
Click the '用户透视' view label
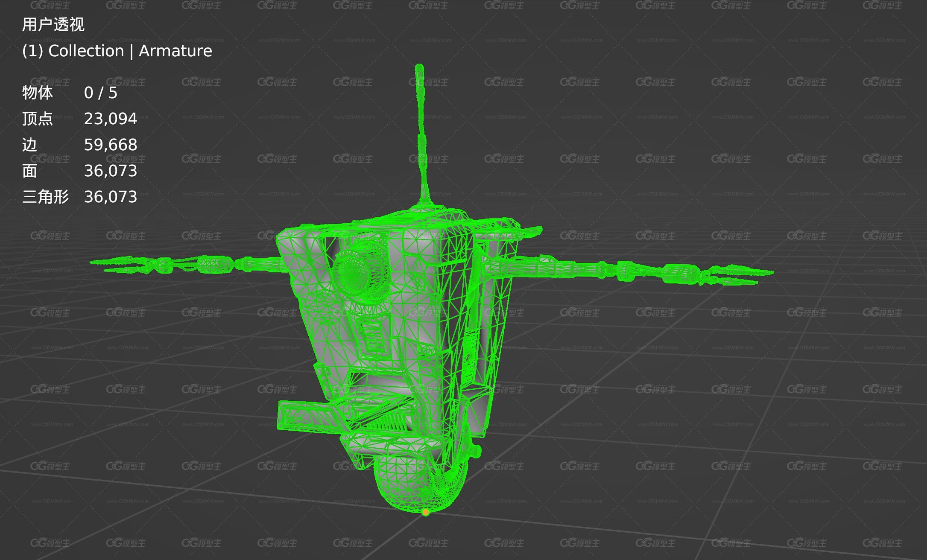coord(53,25)
